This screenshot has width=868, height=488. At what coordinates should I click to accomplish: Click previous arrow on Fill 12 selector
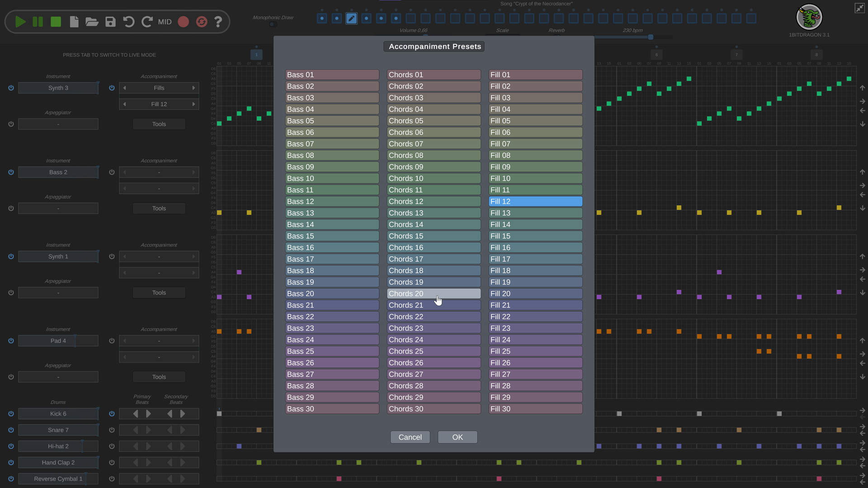coord(125,104)
